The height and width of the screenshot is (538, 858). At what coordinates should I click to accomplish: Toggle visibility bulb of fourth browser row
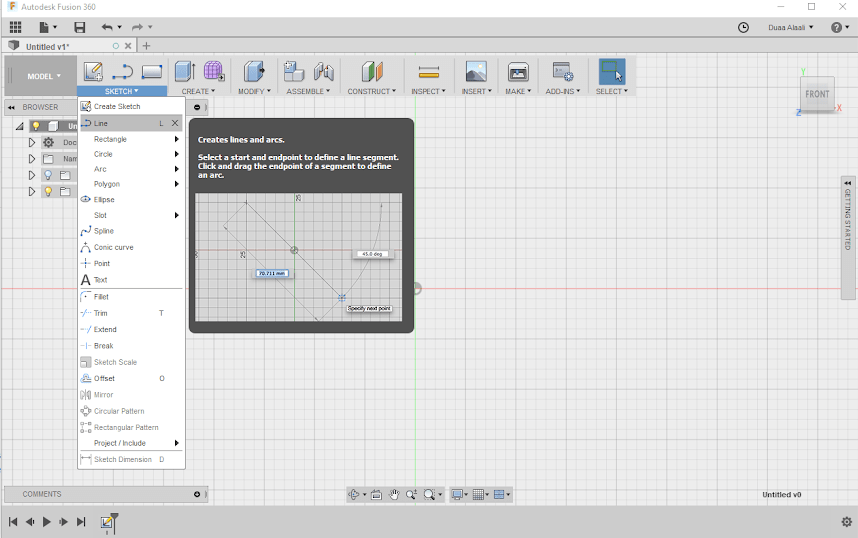48,175
